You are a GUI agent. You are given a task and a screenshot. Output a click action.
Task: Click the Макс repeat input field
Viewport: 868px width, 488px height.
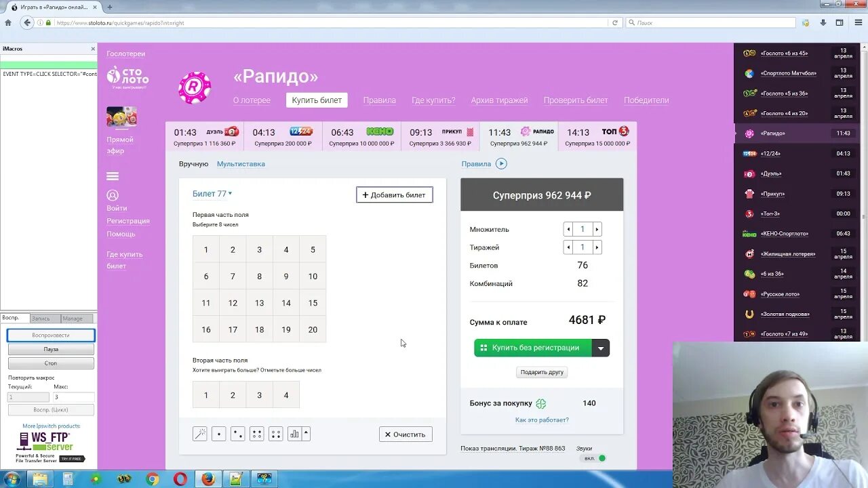click(x=73, y=397)
